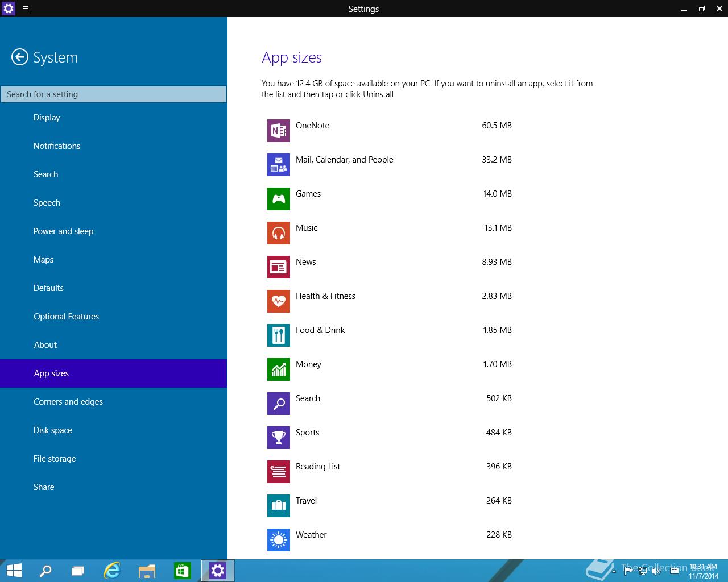The image size is (728, 582).
Task: Select the Food & Drink label
Action: pos(320,330)
